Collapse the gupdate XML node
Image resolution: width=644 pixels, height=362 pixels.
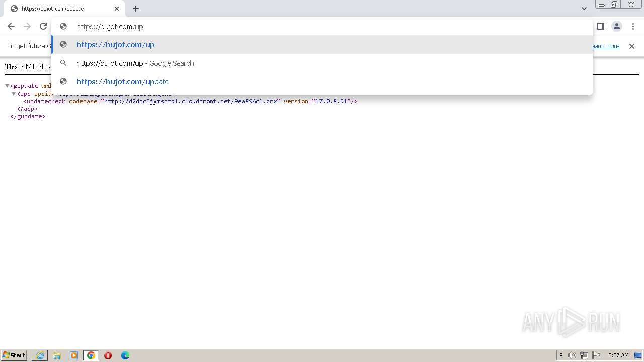click(7, 86)
